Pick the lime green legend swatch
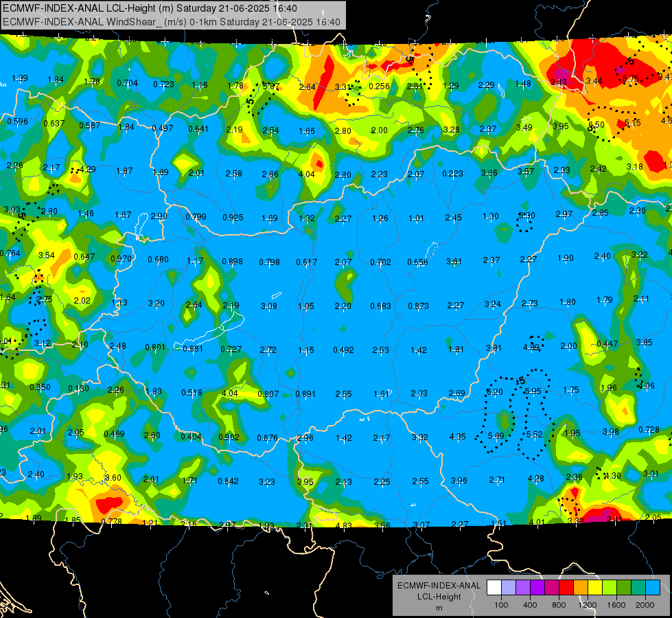Screen dimensions: 672x618 (610, 587)
